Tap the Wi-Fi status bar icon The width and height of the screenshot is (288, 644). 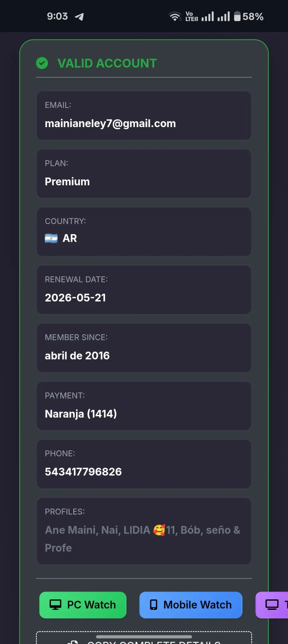(175, 16)
